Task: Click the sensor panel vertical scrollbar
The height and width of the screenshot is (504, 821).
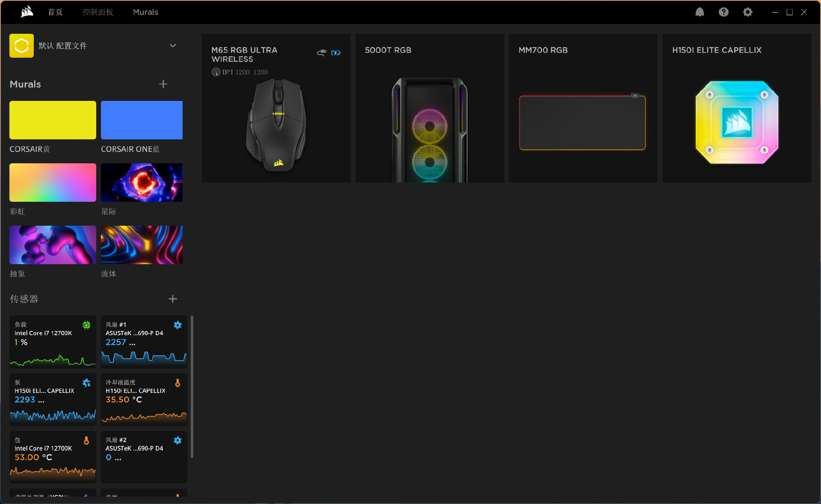Action: (192, 387)
